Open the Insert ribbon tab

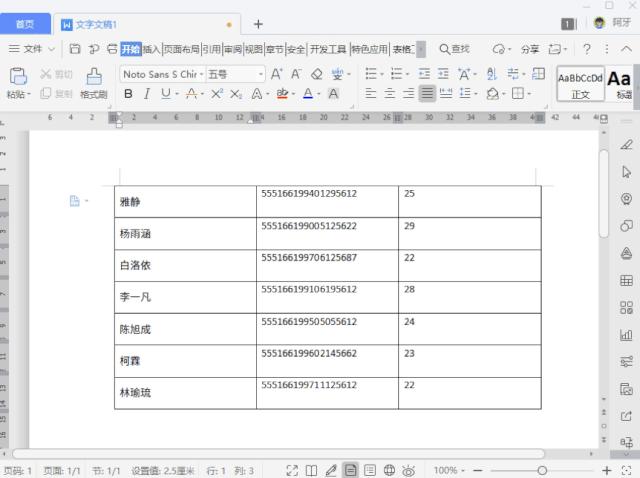151,49
